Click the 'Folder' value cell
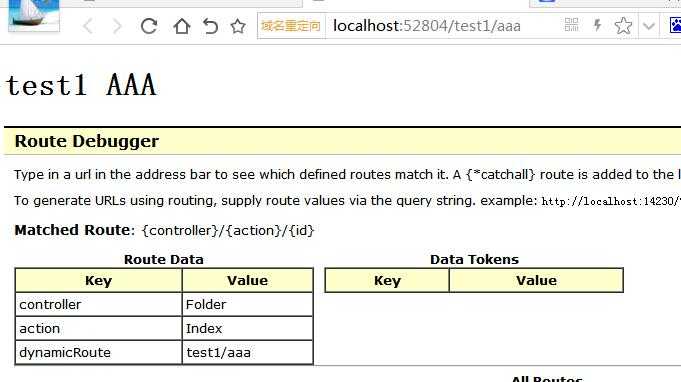This screenshot has height=382, width=681. click(x=248, y=304)
